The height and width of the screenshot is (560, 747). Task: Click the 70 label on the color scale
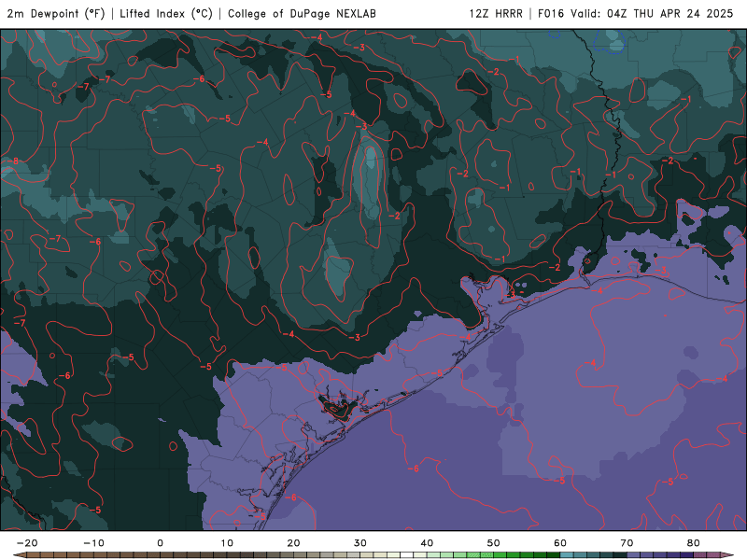coord(627,543)
